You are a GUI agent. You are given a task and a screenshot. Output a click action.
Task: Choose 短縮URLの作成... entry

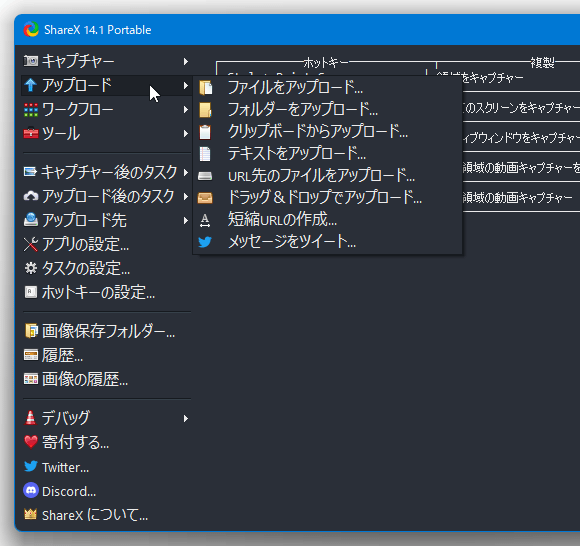(x=327, y=220)
